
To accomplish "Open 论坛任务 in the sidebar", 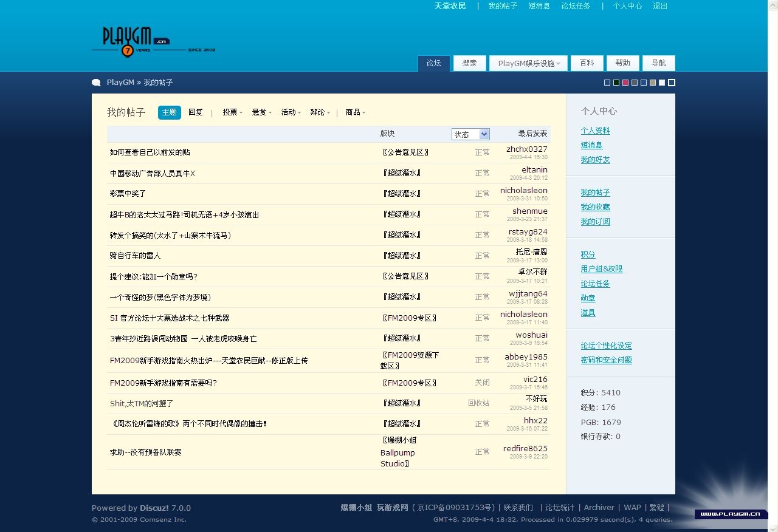I will pos(595,284).
